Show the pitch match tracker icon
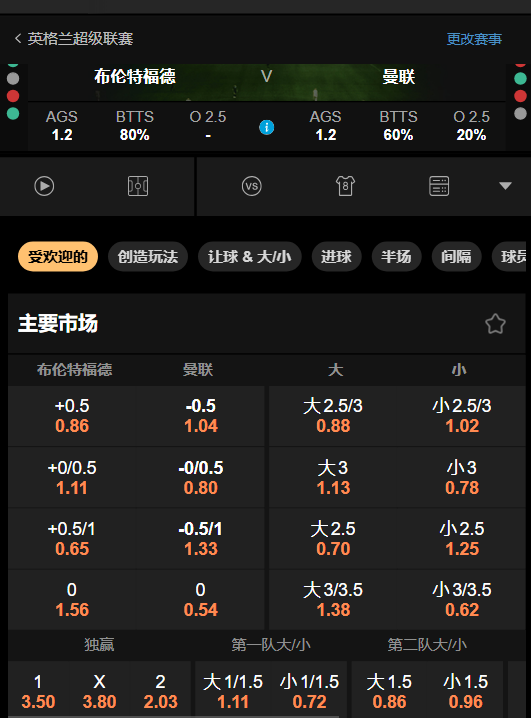531x718 pixels. tap(138, 186)
